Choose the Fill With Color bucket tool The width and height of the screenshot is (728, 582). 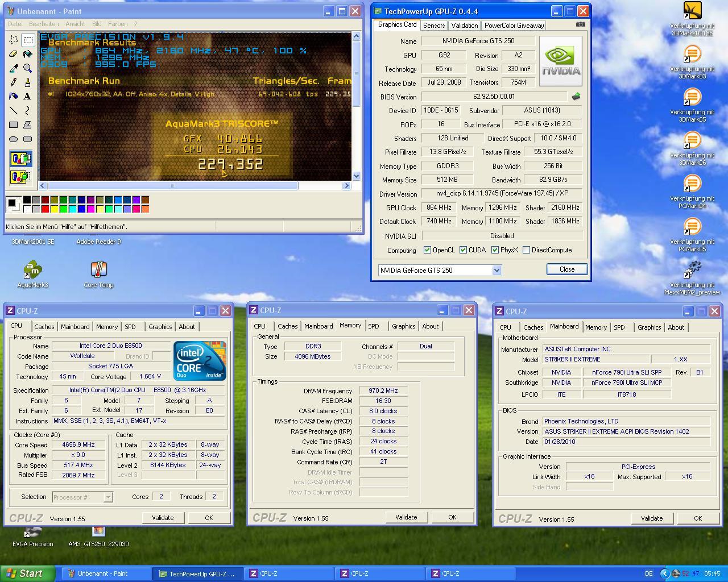point(27,54)
